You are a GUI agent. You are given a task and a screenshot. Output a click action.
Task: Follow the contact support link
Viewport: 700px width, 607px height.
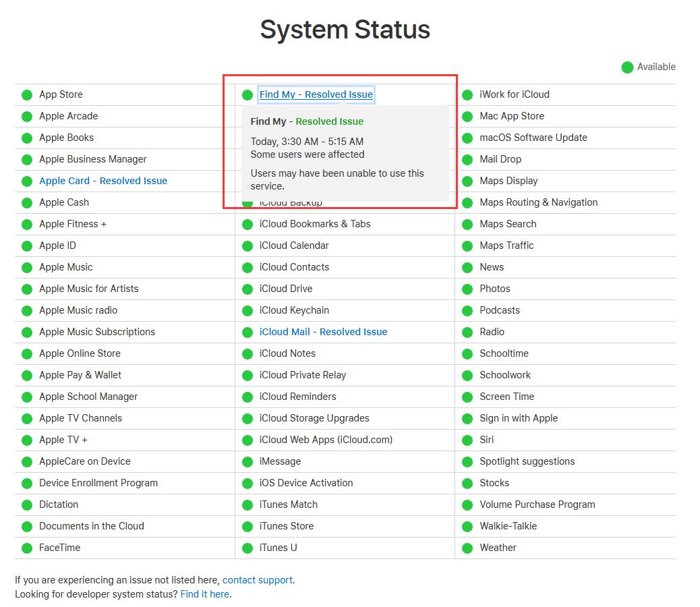258,580
